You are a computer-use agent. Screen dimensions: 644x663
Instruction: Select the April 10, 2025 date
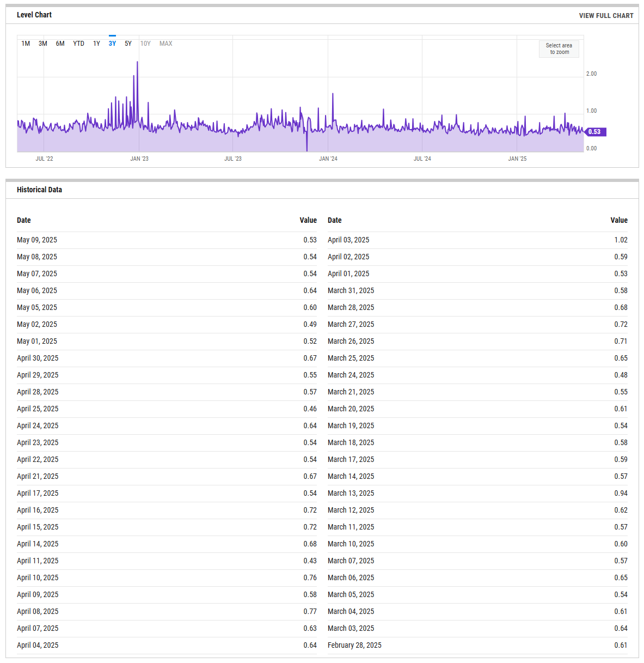38,577
